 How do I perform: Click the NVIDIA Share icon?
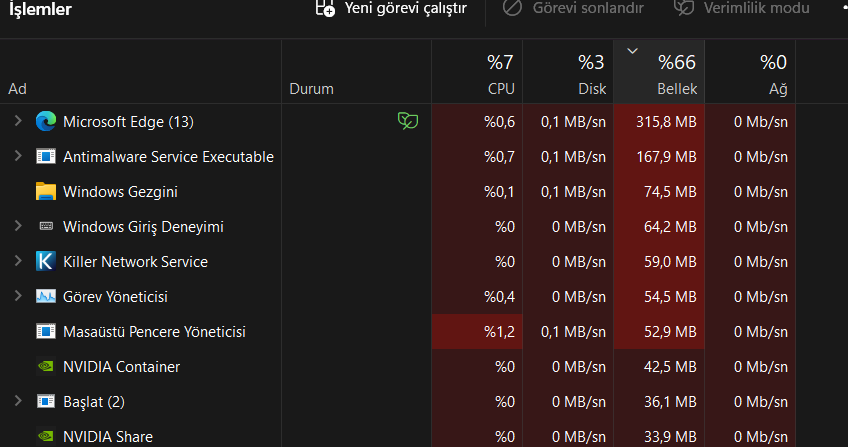pos(46,436)
